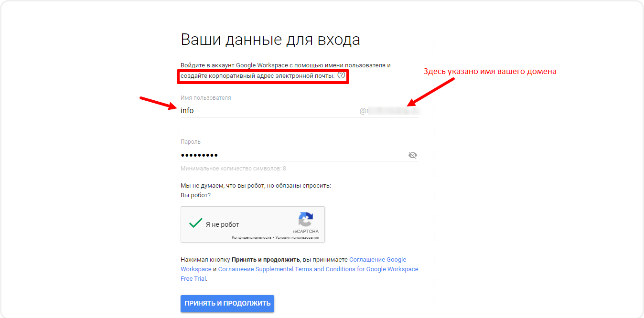Open the Supplemental Terms and Conditions link
This screenshot has width=644, height=318.
(x=318, y=269)
